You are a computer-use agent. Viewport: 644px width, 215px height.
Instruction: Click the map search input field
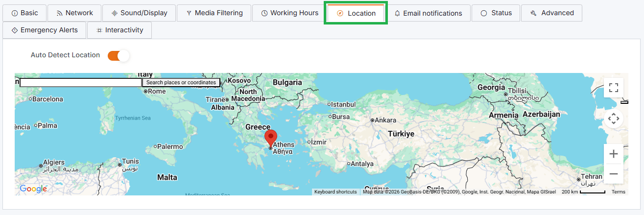pyautogui.click(x=81, y=83)
